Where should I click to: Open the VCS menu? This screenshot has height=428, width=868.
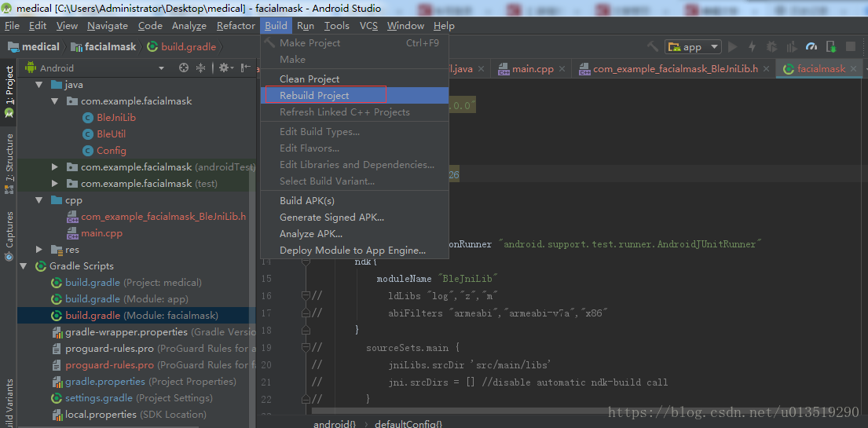(x=368, y=25)
